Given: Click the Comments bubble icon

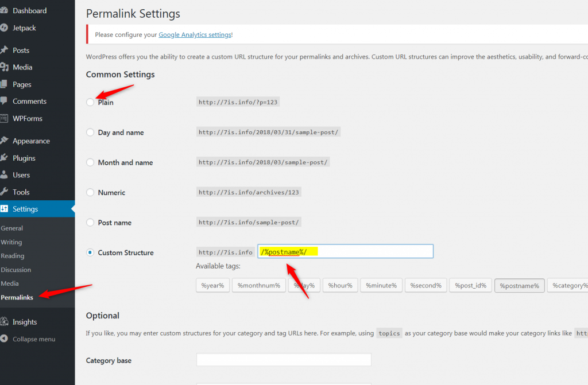Looking at the screenshot, I should click(4, 101).
